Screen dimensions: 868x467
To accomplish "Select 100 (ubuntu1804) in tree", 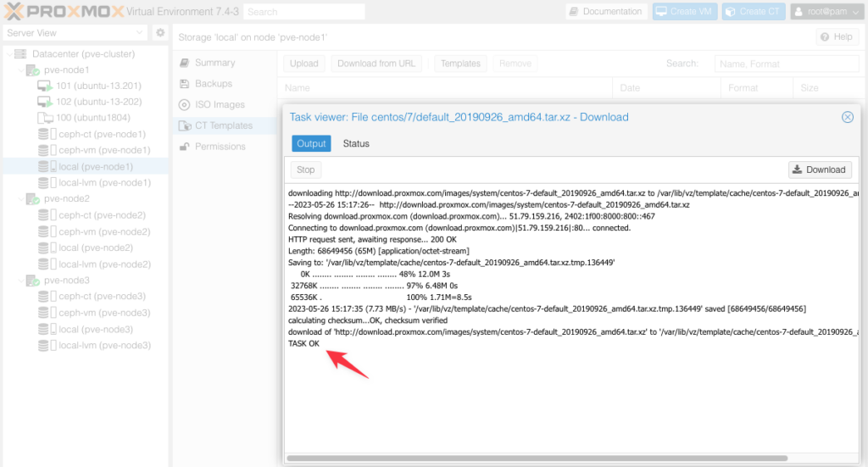I will 93,118.
